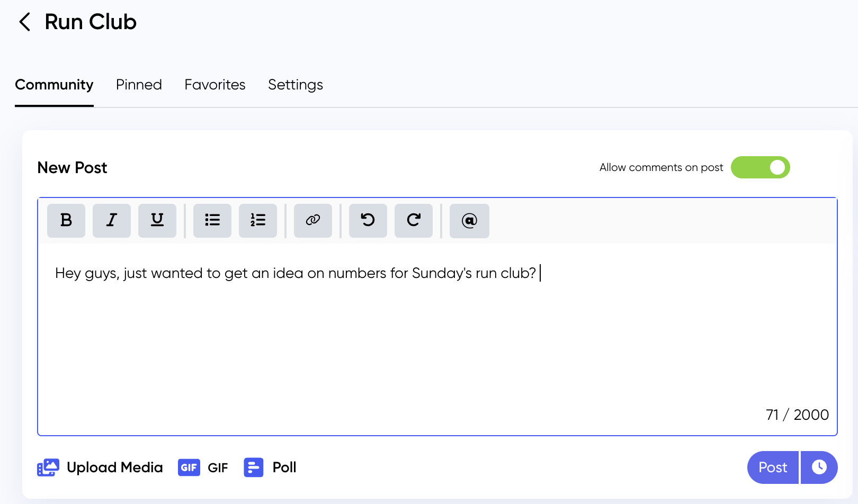Click the Poll label
The image size is (858, 504).
point(284,467)
